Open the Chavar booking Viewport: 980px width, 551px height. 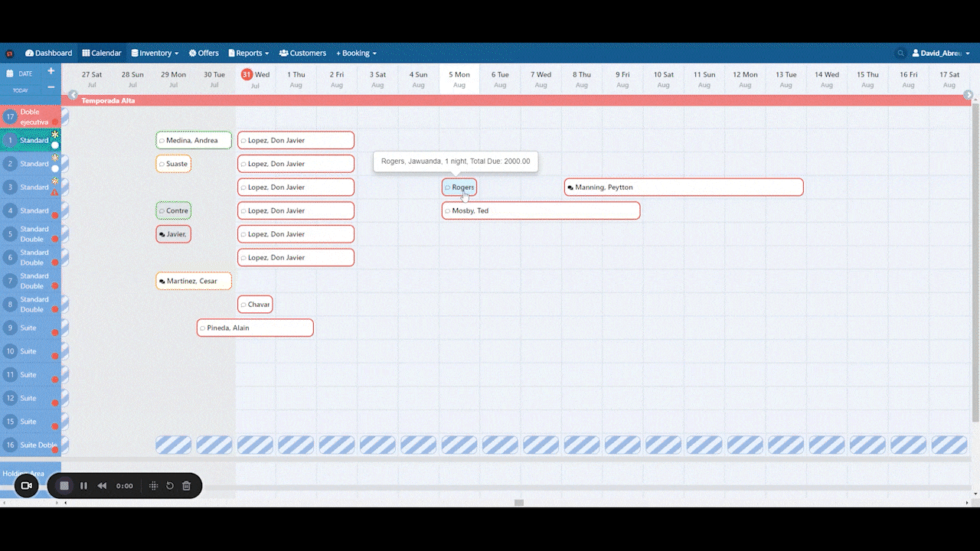(255, 305)
